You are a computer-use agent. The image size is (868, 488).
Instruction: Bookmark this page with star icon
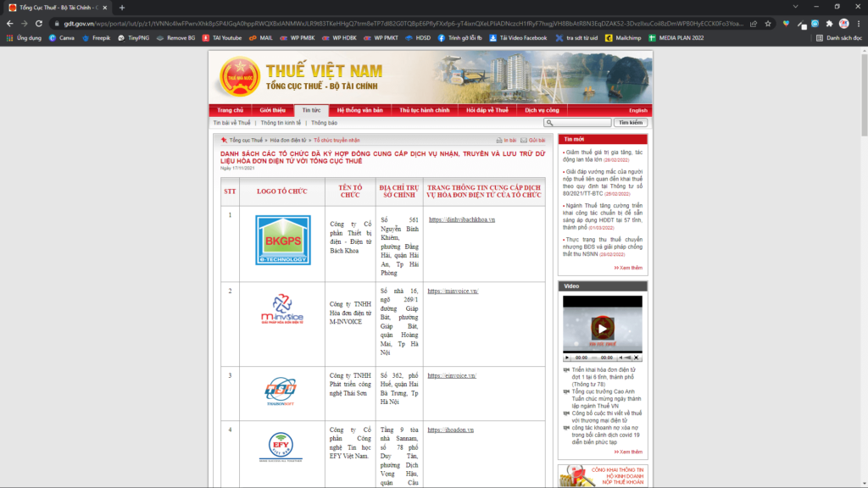(x=768, y=24)
